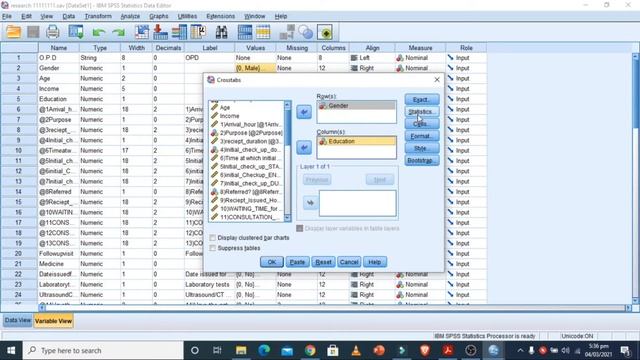Screen dimensions: 640x360
Task: Click the Print toolbar icon
Action: click(53, 32)
